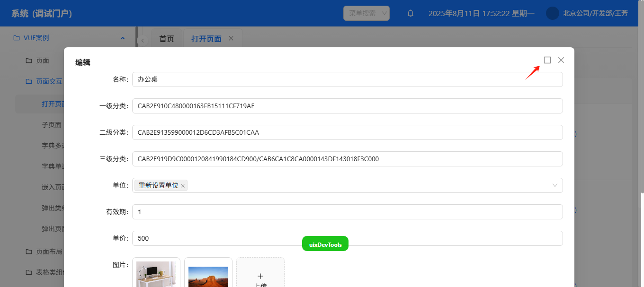Switch to the 首页 tab
The image size is (644, 287).
(x=166, y=39)
